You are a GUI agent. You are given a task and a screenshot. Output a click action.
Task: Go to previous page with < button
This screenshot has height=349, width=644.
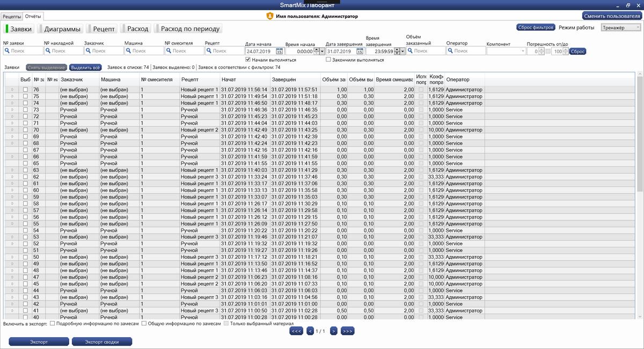310,331
